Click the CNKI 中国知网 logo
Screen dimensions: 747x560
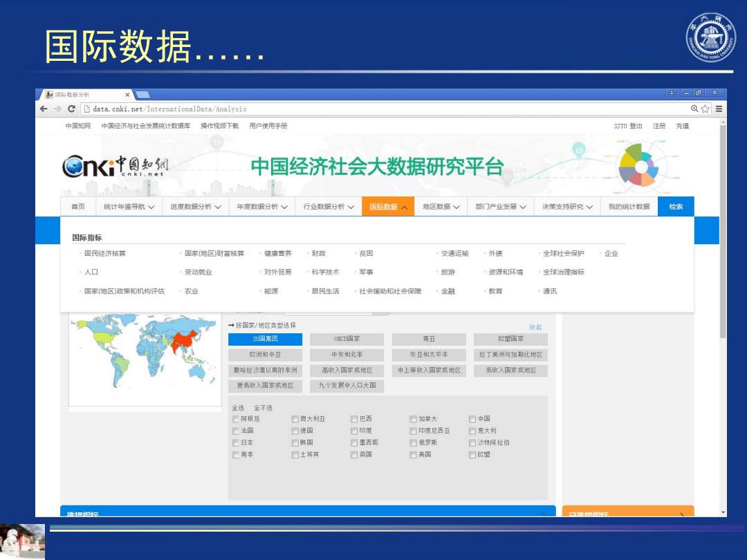(116, 167)
